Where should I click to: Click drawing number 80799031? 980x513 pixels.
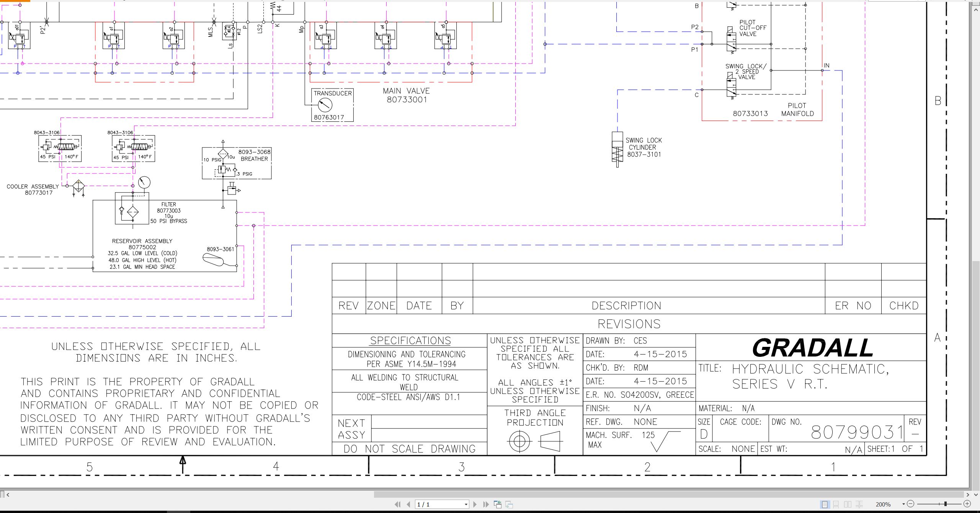857,432
